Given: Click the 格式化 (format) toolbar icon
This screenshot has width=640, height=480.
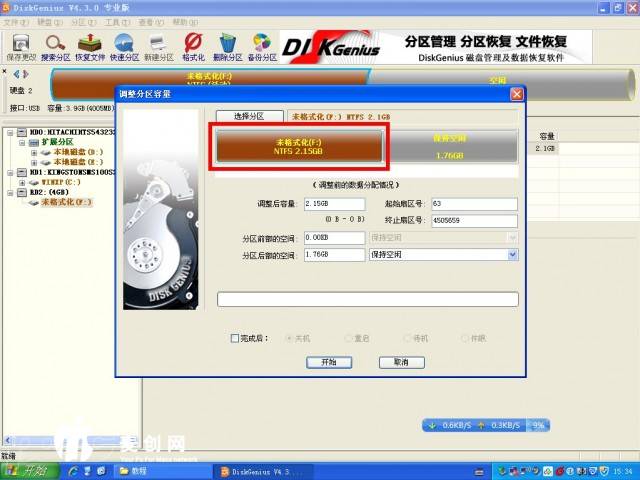Looking at the screenshot, I should point(194,45).
